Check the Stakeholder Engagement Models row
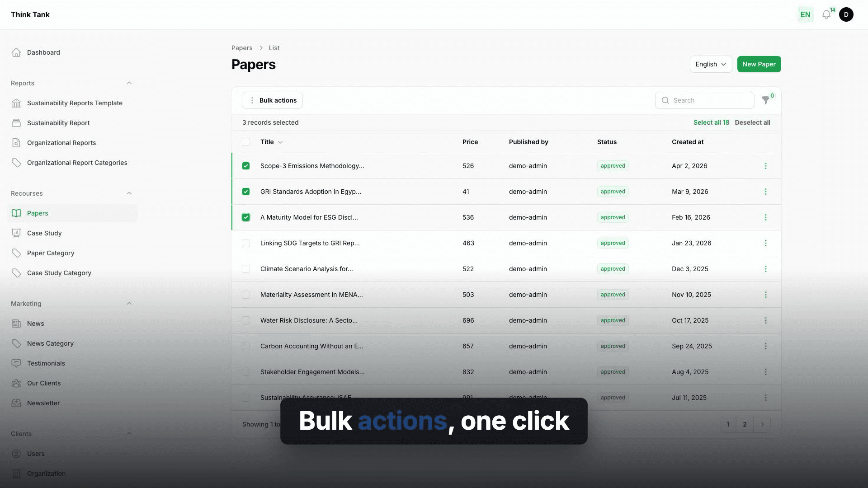The height and width of the screenshot is (488, 868). (x=246, y=372)
